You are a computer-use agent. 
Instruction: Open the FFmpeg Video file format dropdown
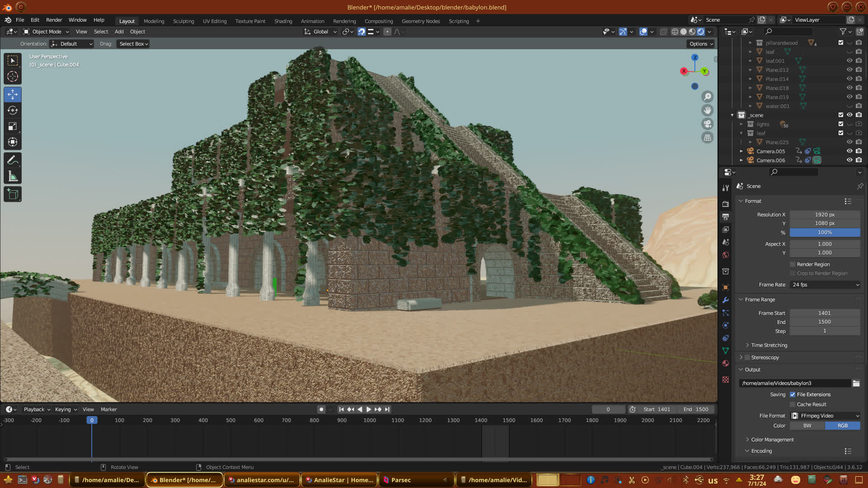pos(825,416)
